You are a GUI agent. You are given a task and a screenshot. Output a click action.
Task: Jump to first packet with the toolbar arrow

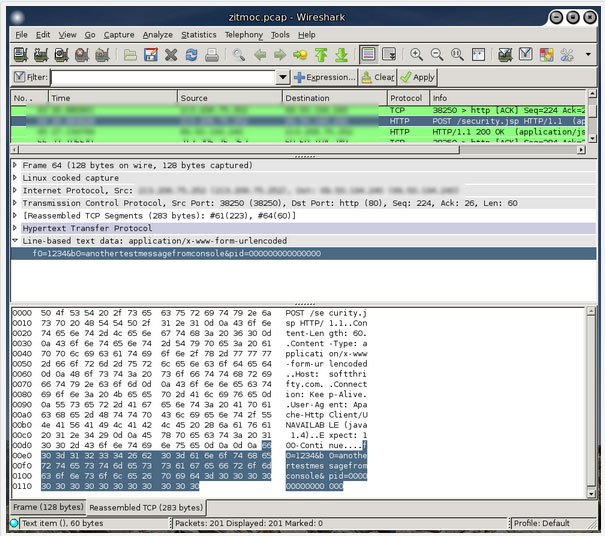[x=321, y=55]
